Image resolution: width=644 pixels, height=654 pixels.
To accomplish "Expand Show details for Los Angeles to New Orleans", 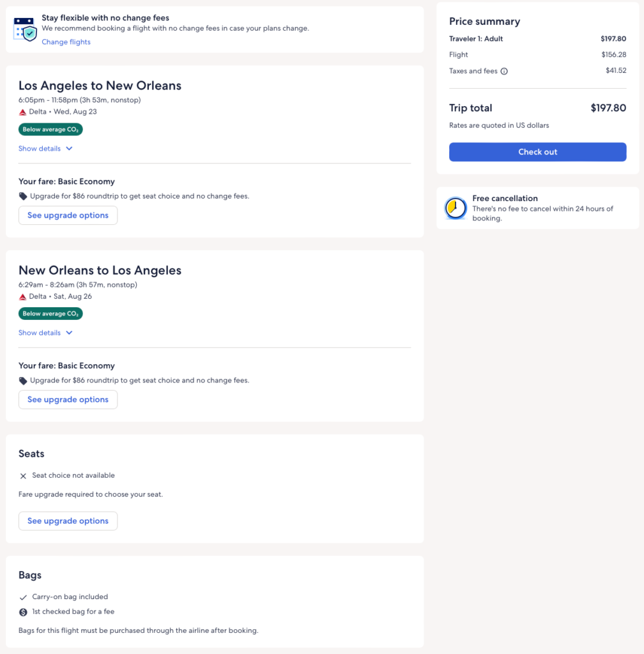I will (40, 149).
